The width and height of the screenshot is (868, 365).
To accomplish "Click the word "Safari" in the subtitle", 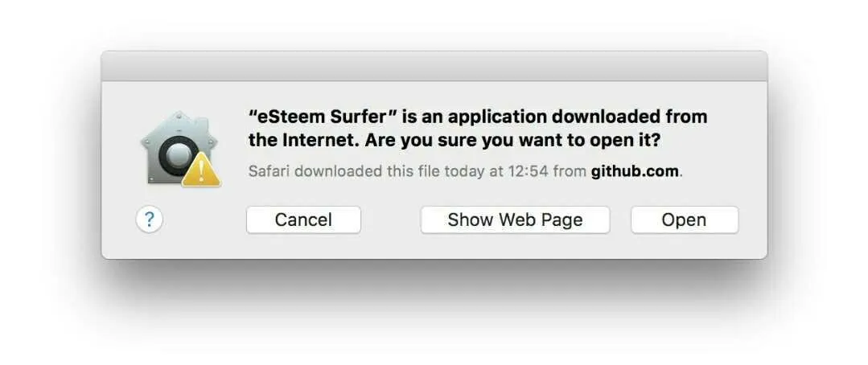I will [269, 171].
